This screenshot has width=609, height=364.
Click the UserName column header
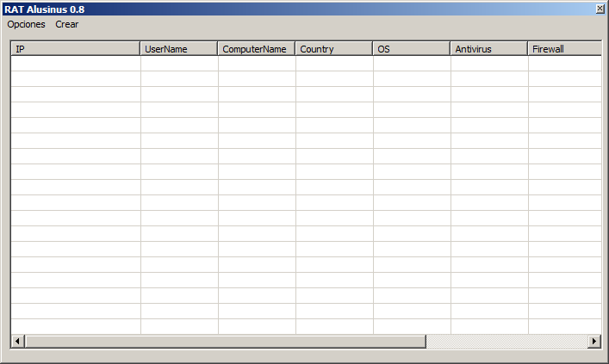point(179,49)
